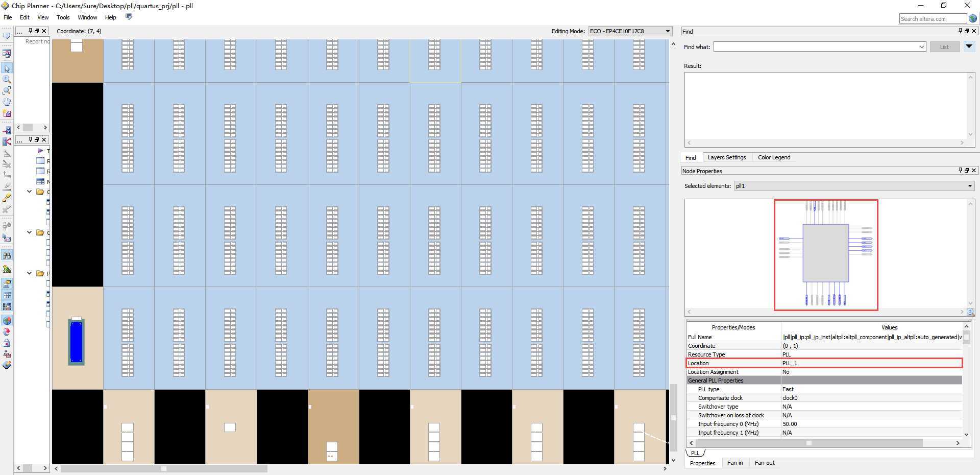Collapse the first folder in the left tree
This screenshot has height=475, width=980.
tap(30, 192)
